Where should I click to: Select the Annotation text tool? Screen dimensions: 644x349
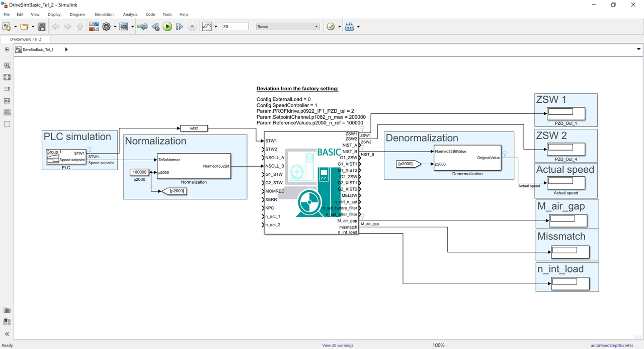pyautogui.click(x=7, y=101)
